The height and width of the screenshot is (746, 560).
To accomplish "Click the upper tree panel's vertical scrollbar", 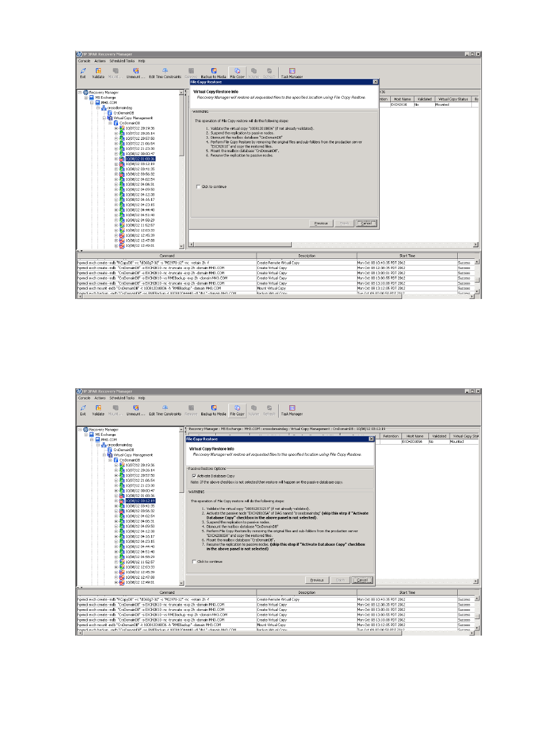I will point(181,169).
